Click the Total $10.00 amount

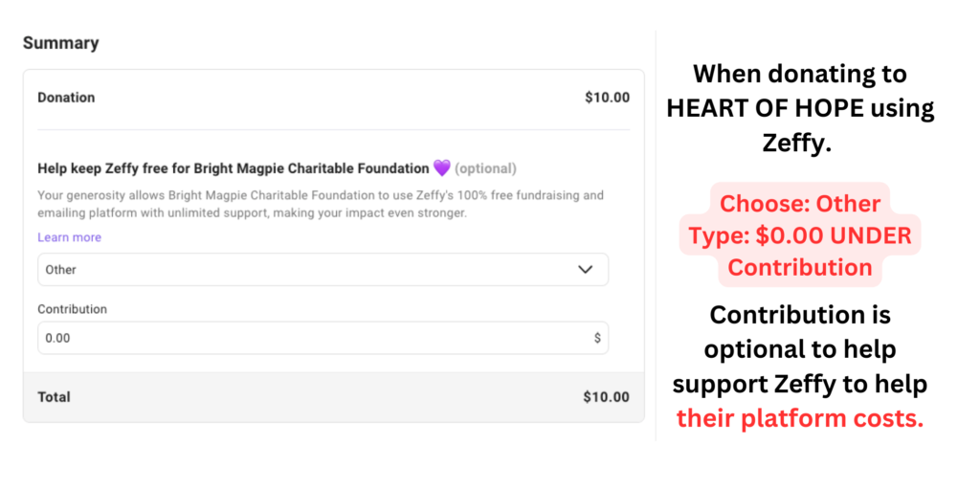607,397
